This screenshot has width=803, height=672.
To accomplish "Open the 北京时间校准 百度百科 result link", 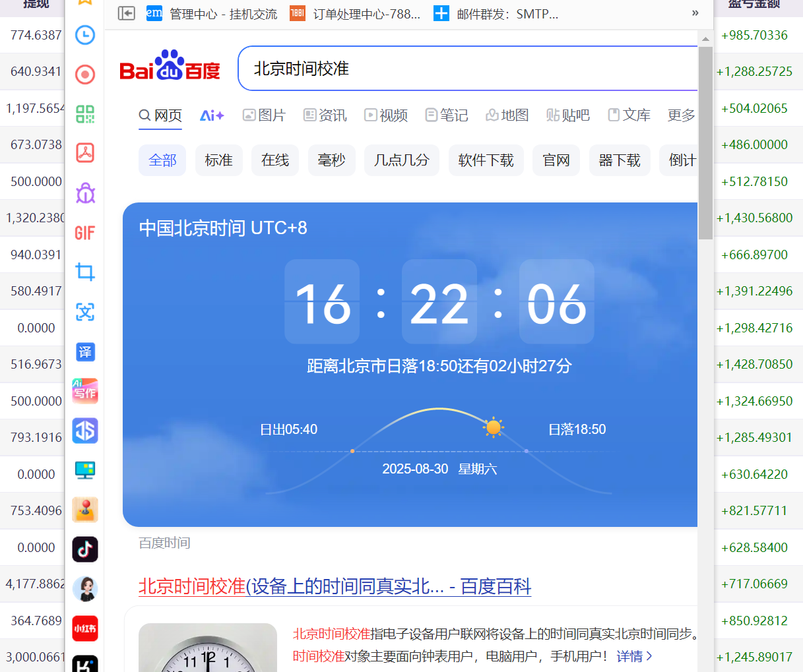I will 335,586.
